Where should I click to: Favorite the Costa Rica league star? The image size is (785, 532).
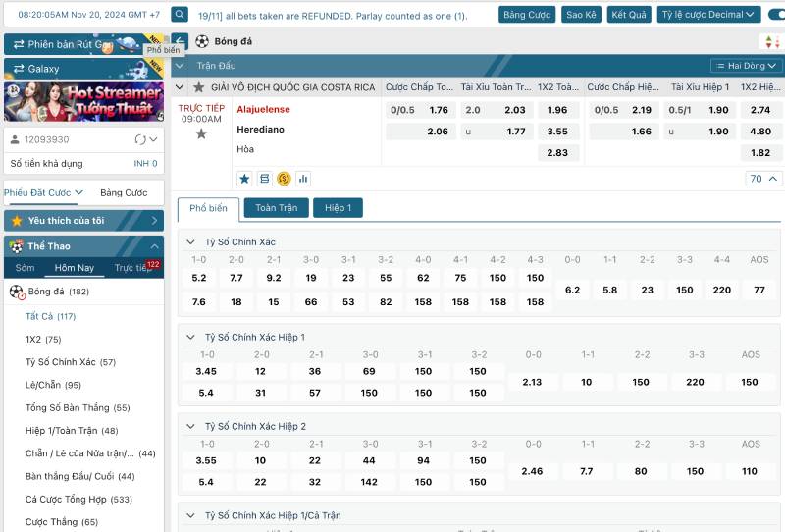[199, 87]
